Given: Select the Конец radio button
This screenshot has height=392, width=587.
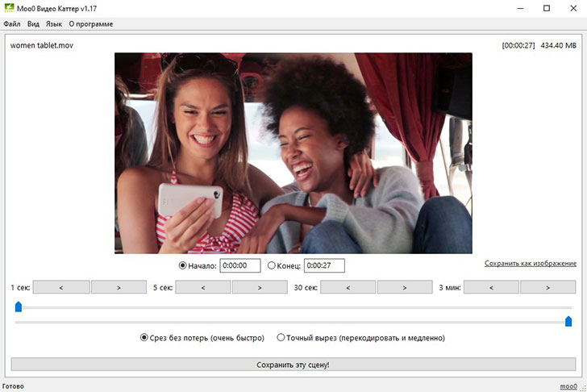Looking at the screenshot, I should (271, 265).
